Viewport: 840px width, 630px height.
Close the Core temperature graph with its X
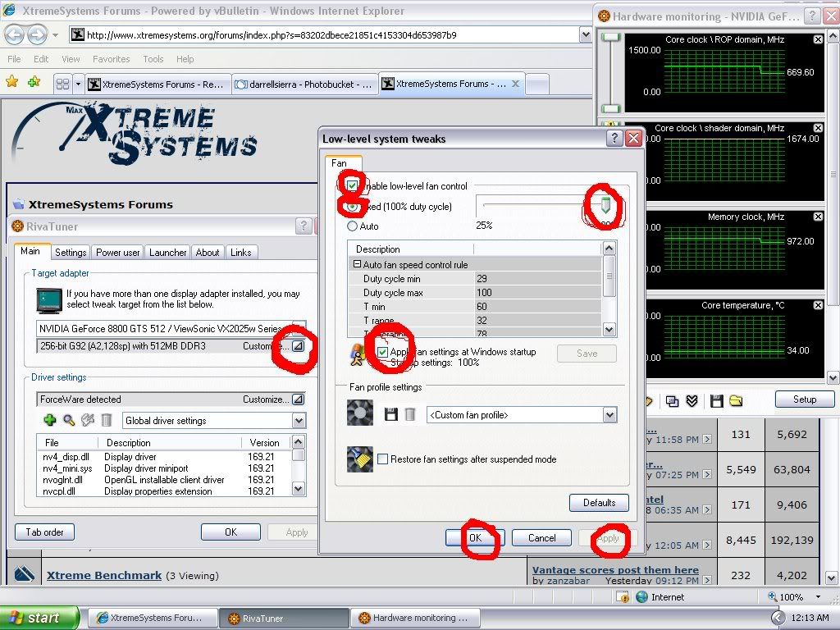pyautogui.click(x=818, y=306)
